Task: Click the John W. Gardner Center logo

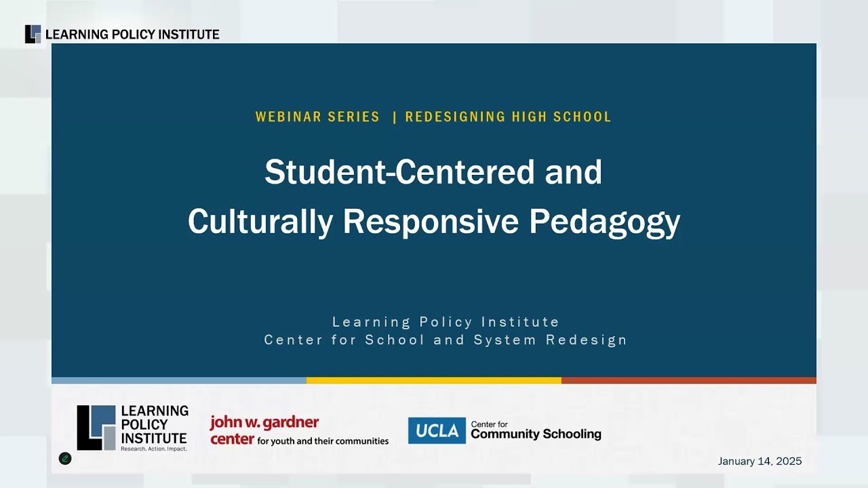Action: tap(299, 430)
